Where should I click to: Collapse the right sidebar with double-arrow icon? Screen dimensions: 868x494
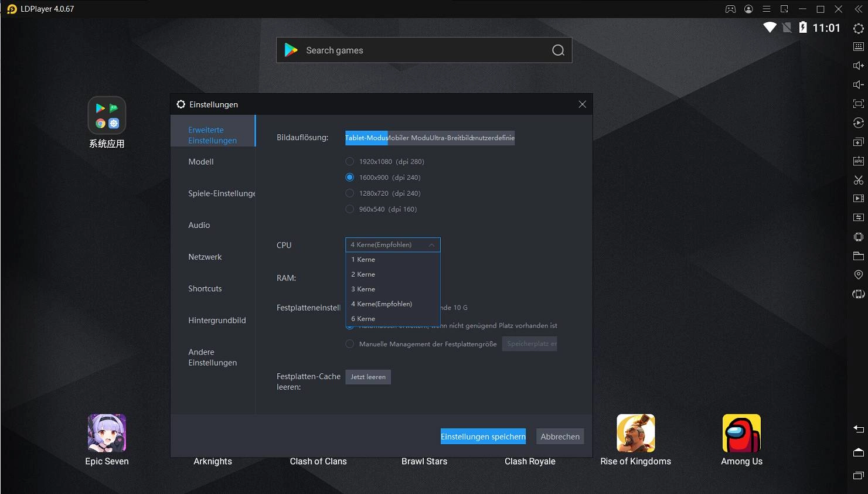(859, 9)
